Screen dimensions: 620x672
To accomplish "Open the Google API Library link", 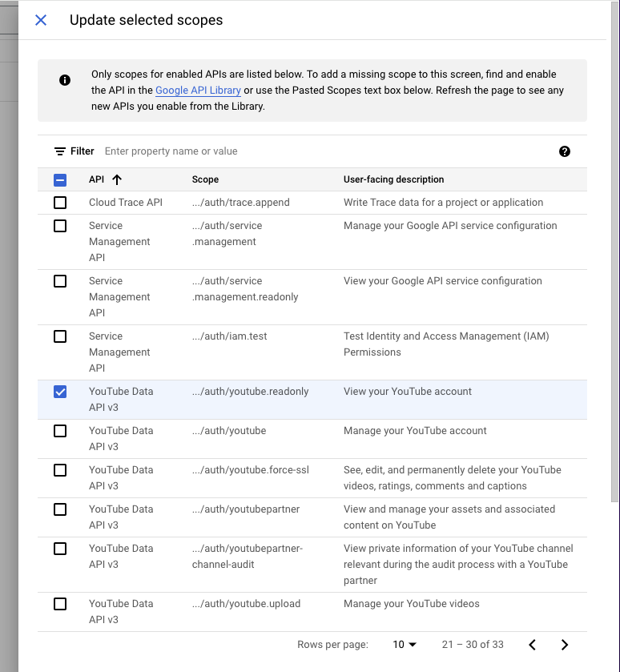I will point(198,91).
